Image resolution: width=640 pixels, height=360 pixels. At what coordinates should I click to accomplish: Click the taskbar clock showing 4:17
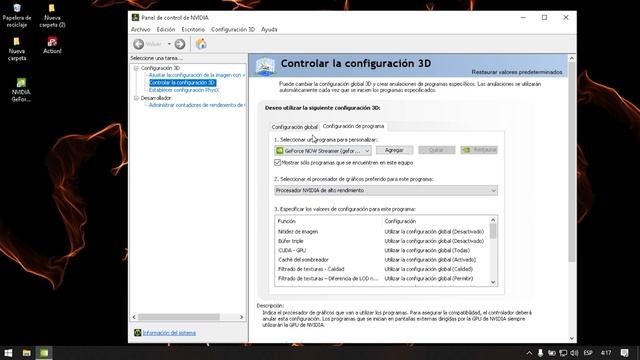606,353
